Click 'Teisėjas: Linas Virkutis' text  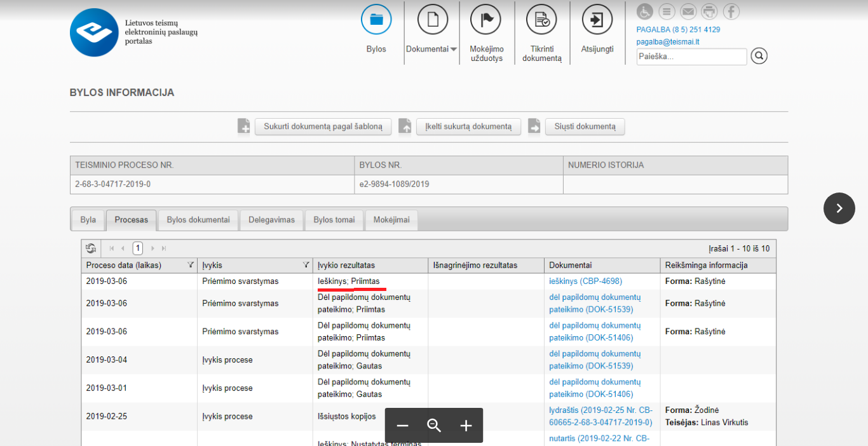(x=707, y=422)
